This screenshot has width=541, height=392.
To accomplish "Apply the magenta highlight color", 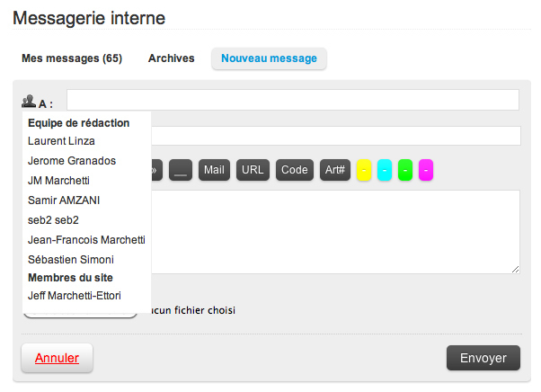I will [426, 170].
